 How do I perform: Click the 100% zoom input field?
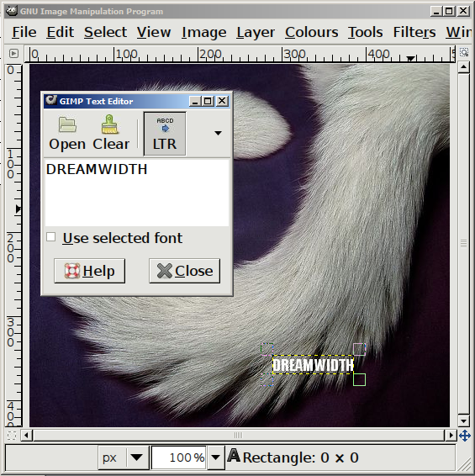point(179,457)
